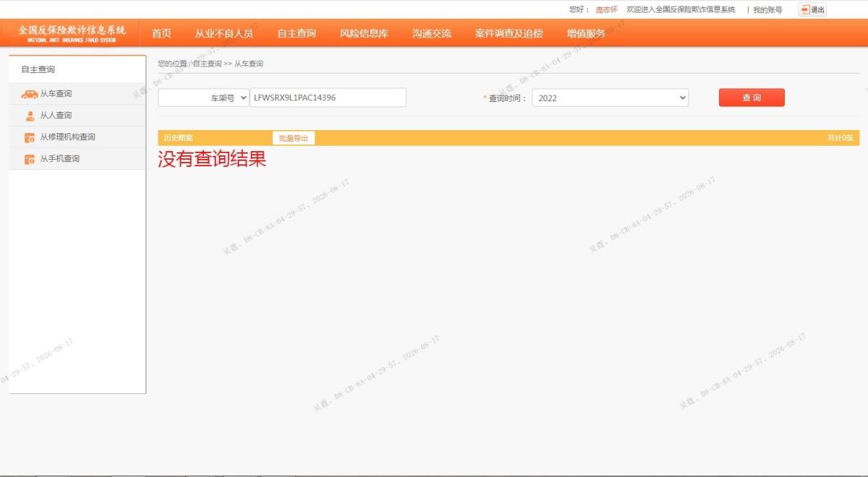Click the person icon beside 从人查询

click(x=30, y=116)
